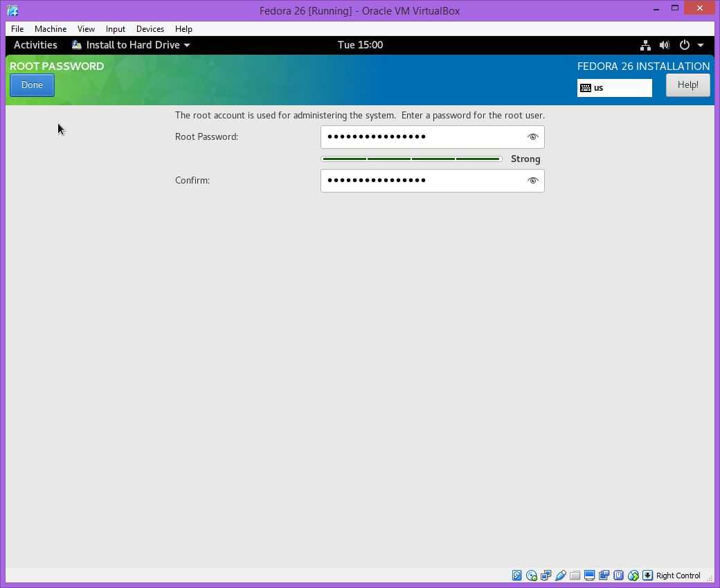Click the Install to Hard Drive app icon
Screen dimensions: 720x588
tap(77, 44)
